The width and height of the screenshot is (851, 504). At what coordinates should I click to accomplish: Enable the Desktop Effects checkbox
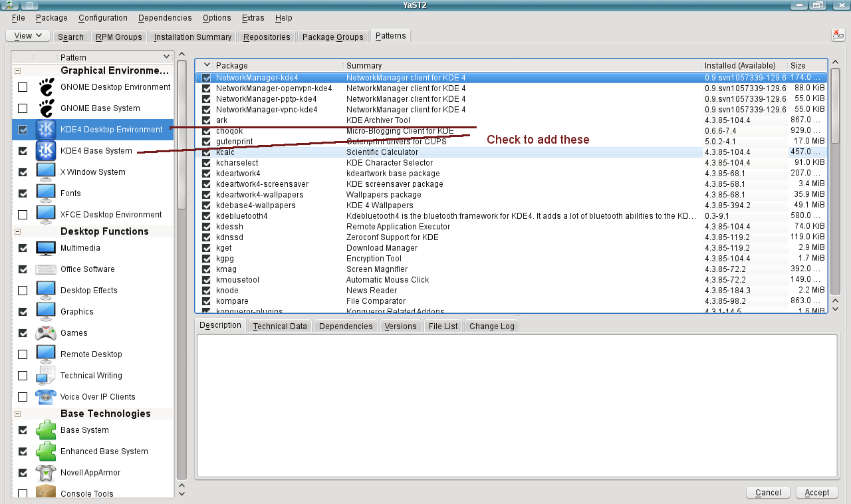23,291
